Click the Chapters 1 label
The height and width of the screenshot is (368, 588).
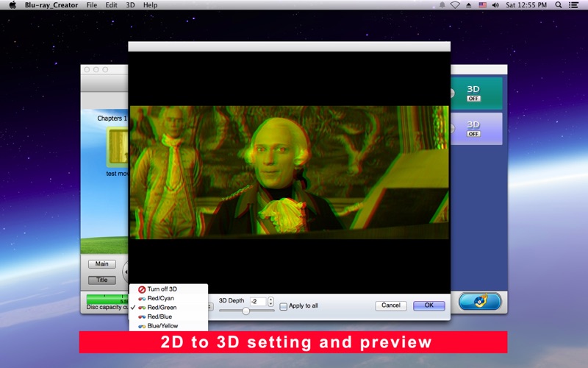point(112,118)
